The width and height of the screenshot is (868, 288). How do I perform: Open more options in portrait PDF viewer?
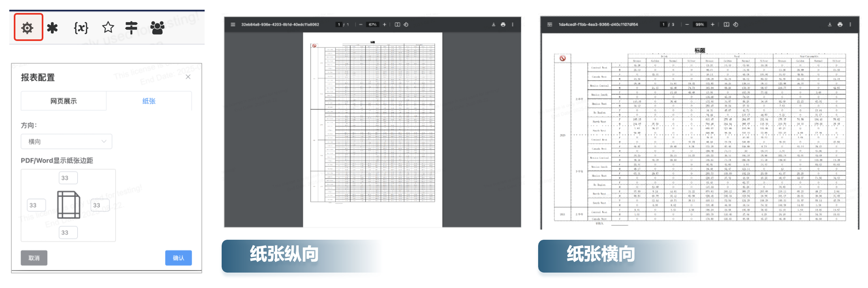pos(513,25)
